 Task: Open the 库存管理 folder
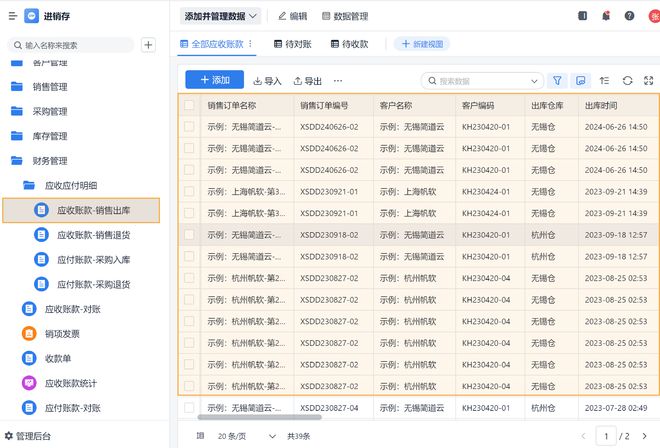(x=50, y=136)
